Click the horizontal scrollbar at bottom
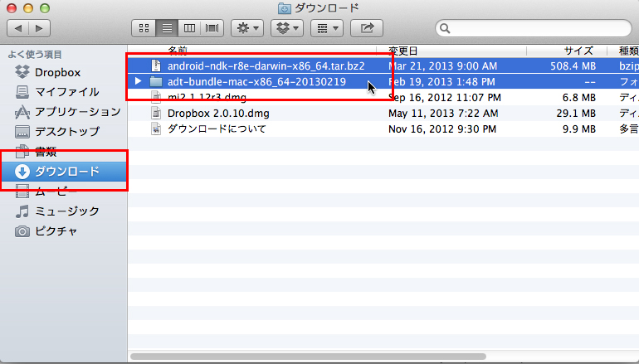 (x=308, y=357)
